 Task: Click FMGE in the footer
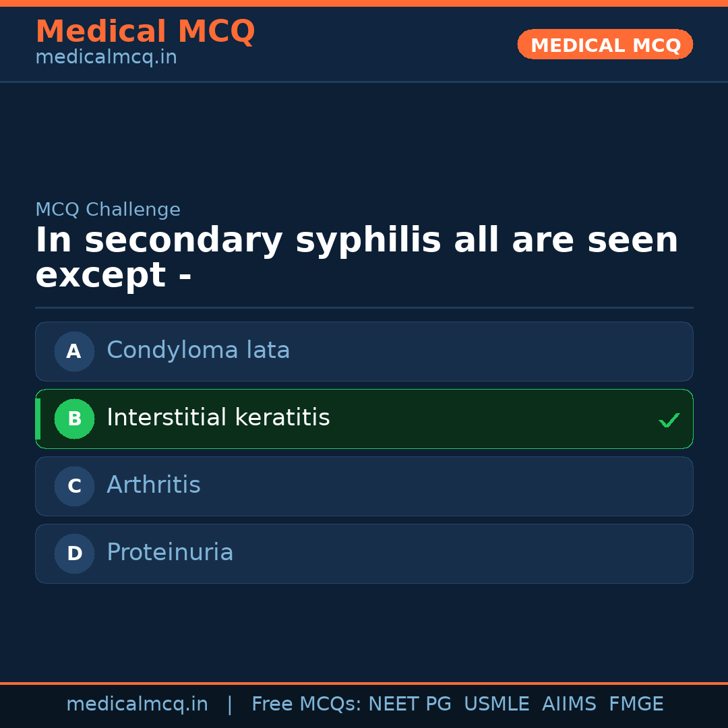pyautogui.click(x=636, y=704)
